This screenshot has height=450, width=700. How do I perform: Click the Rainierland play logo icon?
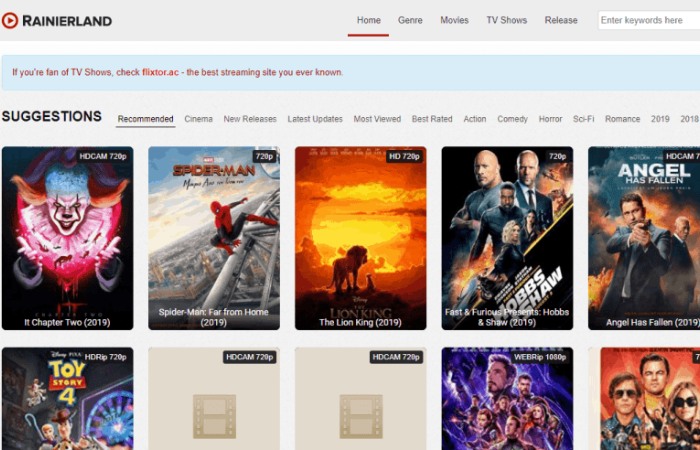click(10, 21)
